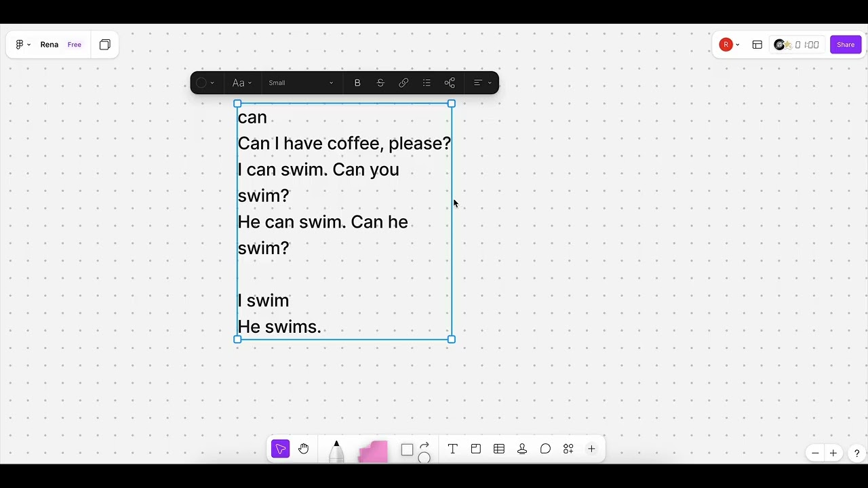
Task: Click the Share button
Action: (846, 45)
